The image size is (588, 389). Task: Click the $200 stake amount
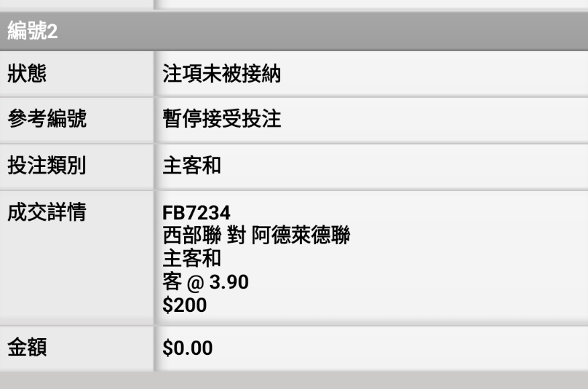(x=185, y=305)
